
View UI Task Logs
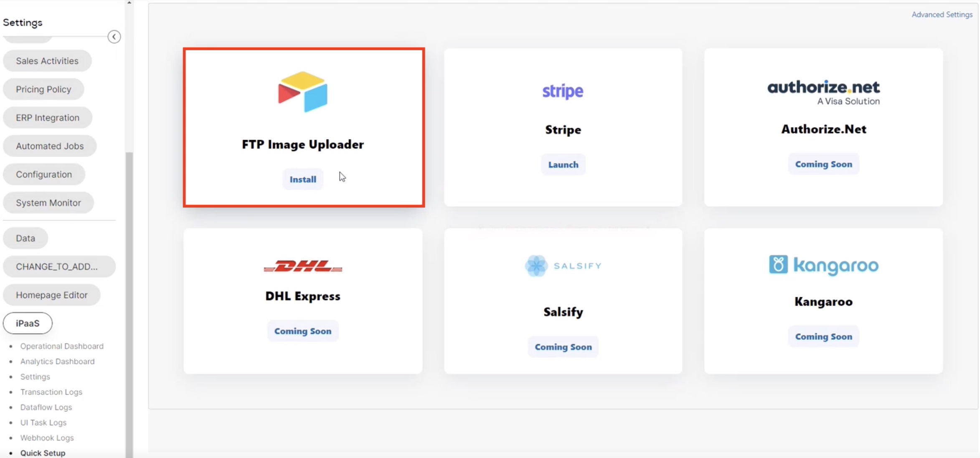[x=43, y=423]
